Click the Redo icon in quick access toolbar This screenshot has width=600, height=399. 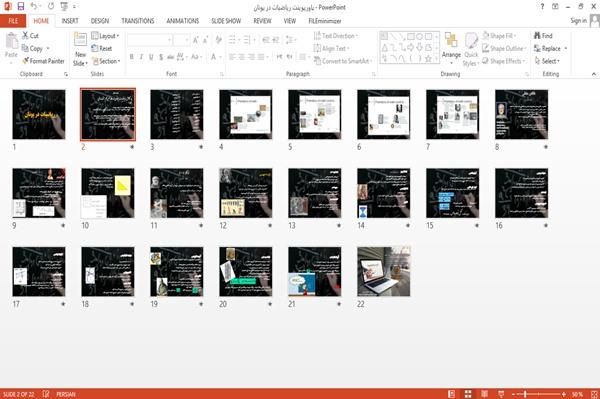51,7
